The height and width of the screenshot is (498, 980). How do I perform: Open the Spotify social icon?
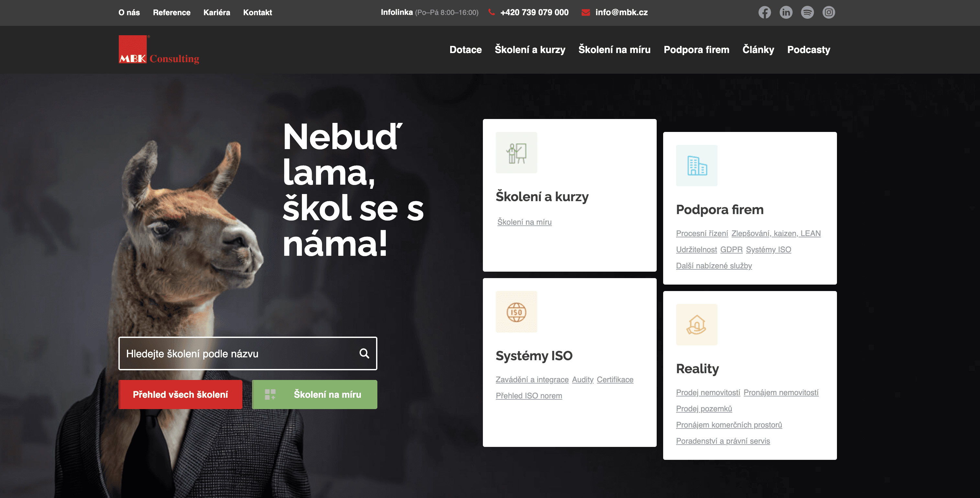[807, 13]
